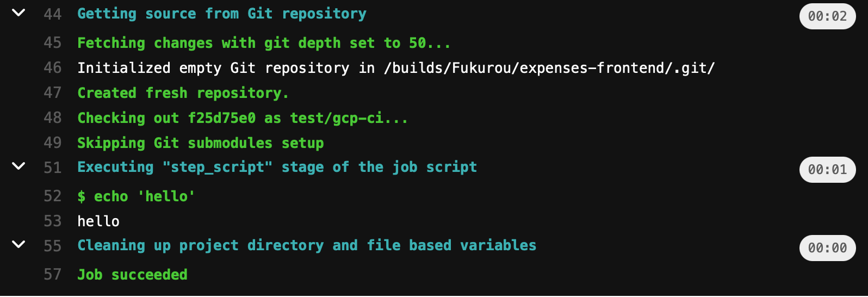This screenshot has width=868, height=297.
Task: Collapse the "Getting source from Git repository" section chevron
Action: (18, 13)
